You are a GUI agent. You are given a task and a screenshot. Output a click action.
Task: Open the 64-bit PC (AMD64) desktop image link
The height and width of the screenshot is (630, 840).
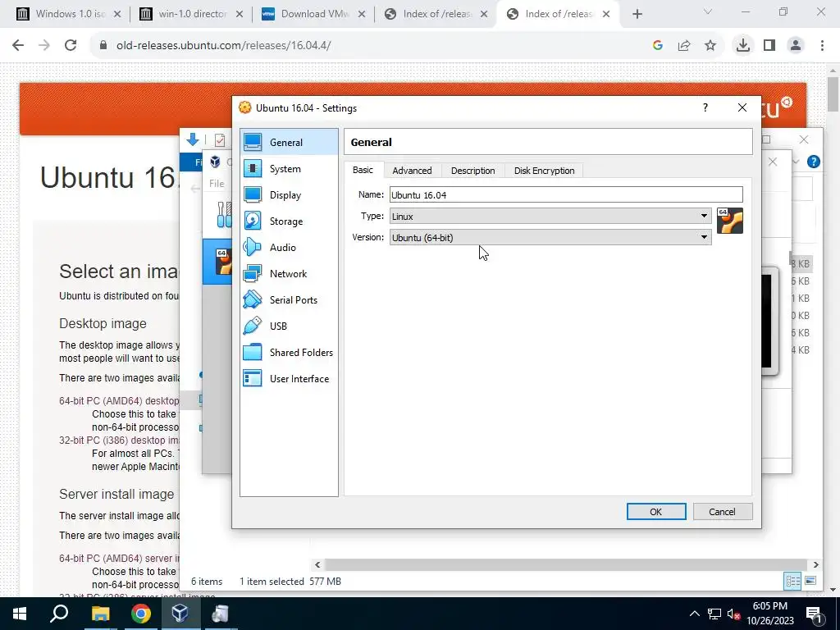click(x=119, y=400)
